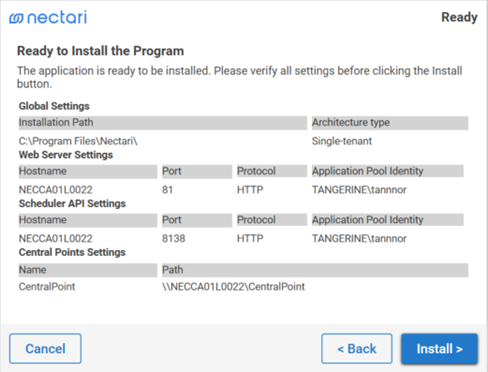
Task: Click the Ready to Install the Program heading
Action: (x=100, y=51)
